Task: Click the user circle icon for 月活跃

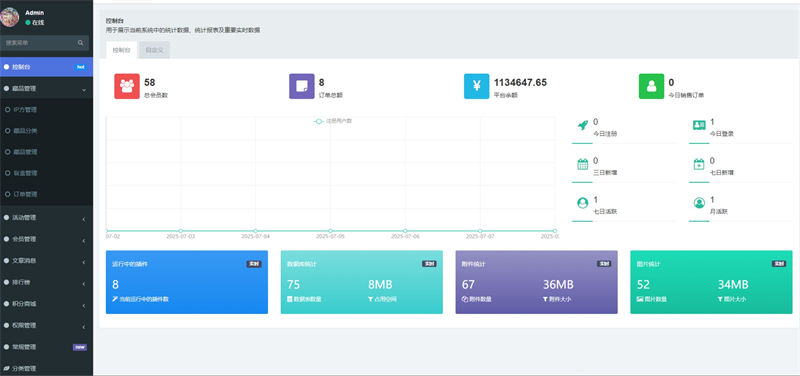Action: (699, 203)
